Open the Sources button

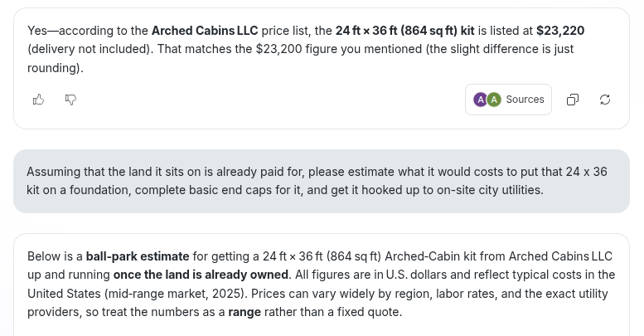(508, 100)
